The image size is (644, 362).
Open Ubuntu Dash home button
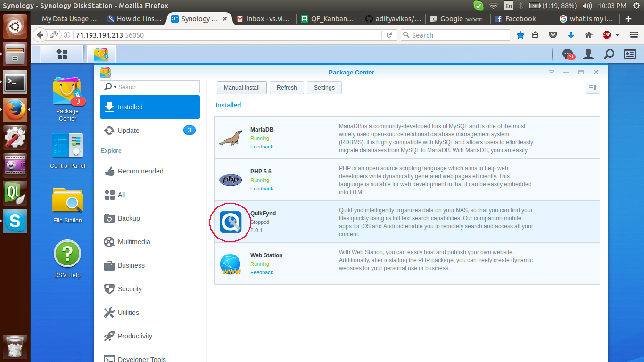click(x=15, y=26)
